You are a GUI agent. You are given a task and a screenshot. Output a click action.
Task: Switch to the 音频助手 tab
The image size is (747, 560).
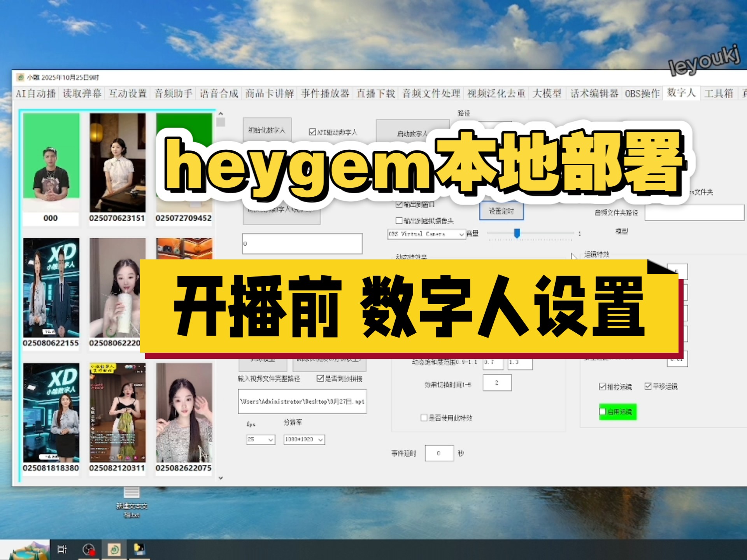174,94
